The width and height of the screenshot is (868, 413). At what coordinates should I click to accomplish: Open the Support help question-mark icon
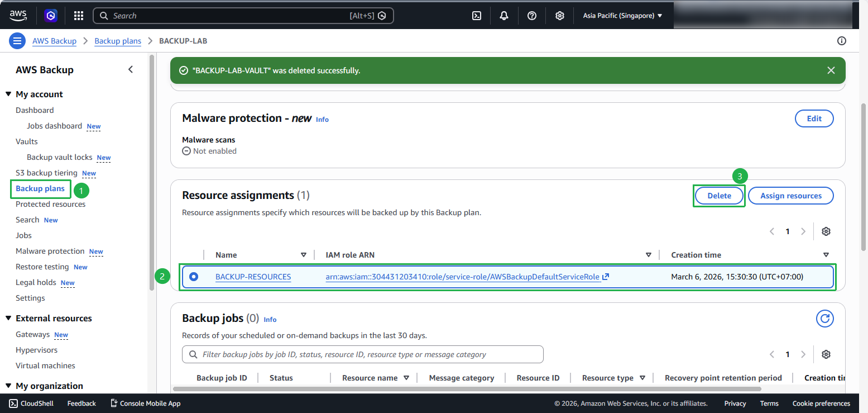tap(532, 16)
